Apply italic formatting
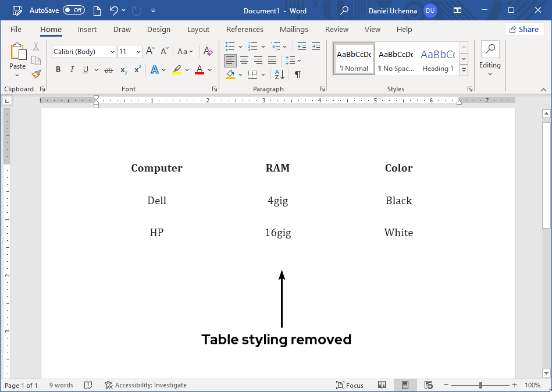 point(71,69)
